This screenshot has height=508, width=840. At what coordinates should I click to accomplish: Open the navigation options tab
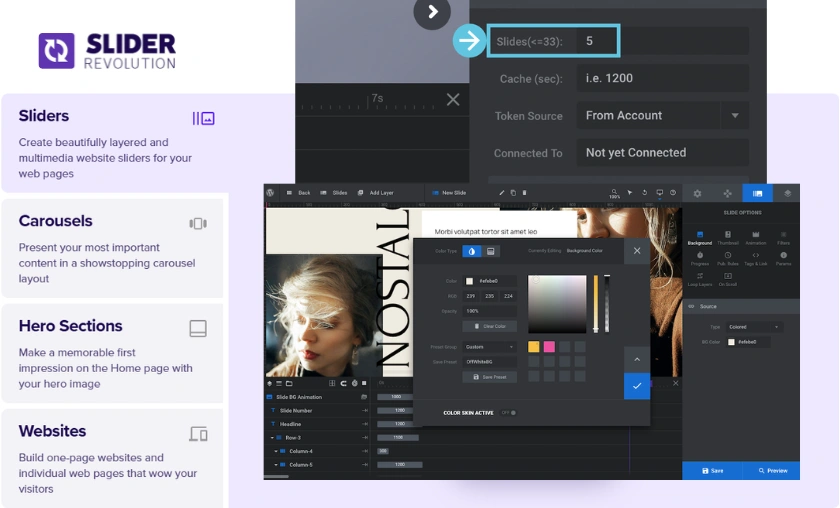[x=728, y=193]
